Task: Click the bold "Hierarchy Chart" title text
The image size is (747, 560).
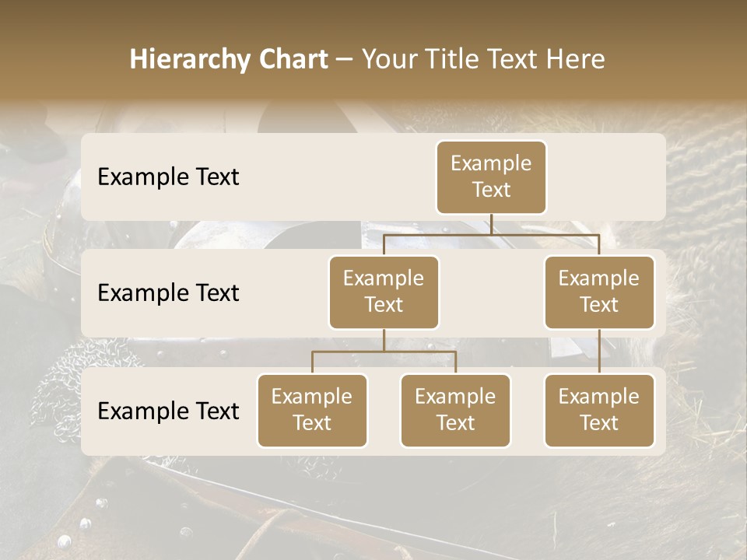Action: 229,59
